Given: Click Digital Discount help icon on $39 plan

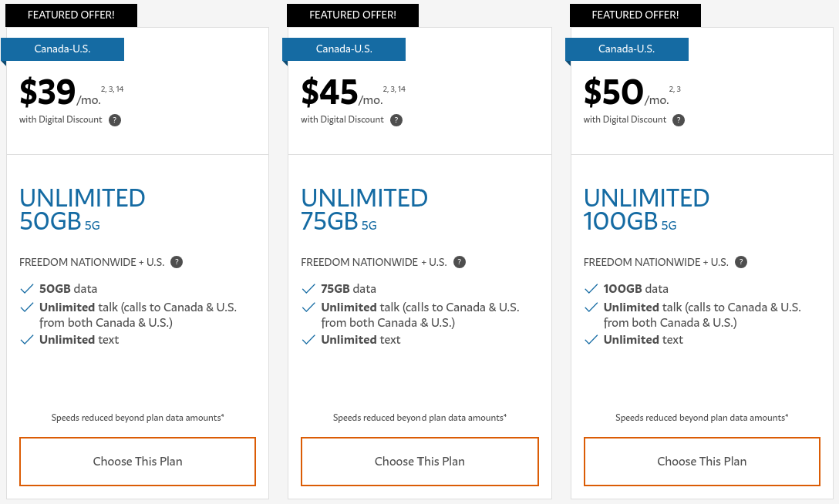Looking at the screenshot, I should [x=115, y=119].
